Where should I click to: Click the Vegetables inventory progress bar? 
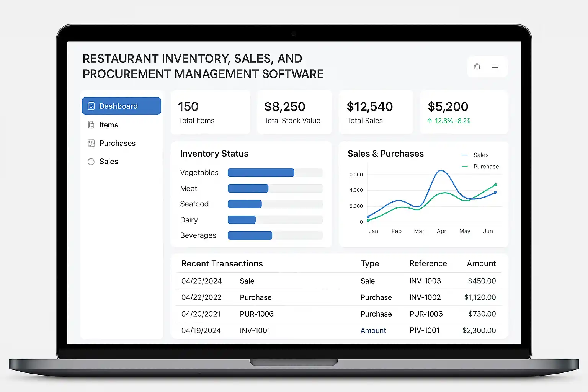pyautogui.click(x=275, y=173)
